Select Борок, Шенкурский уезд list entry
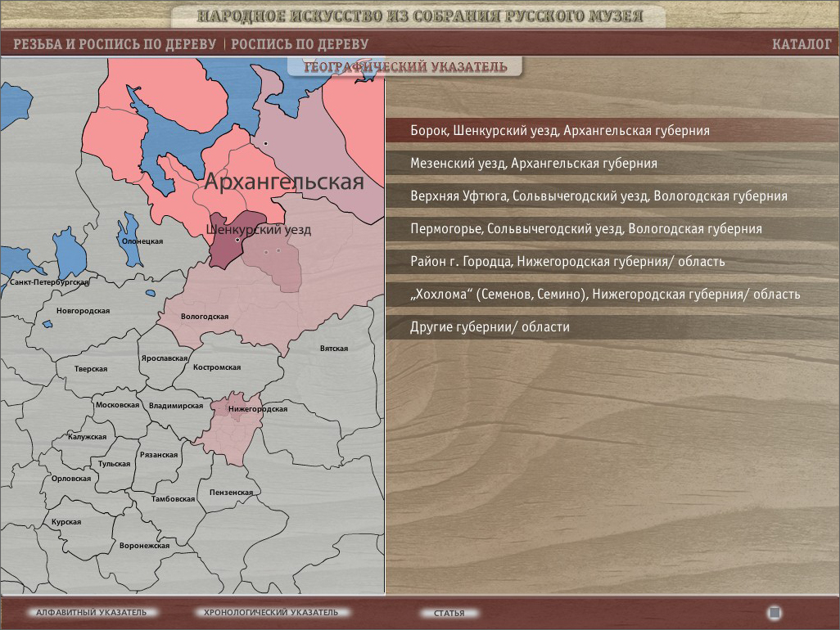The image size is (840, 630). coord(560,131)
